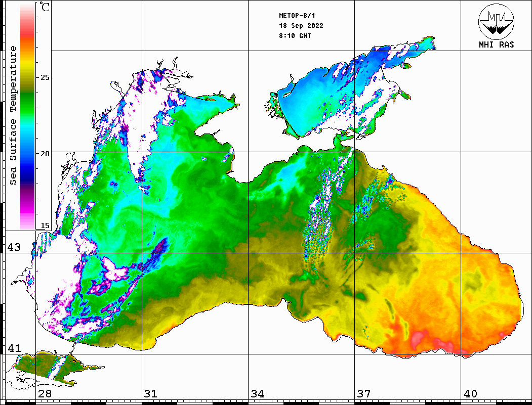
Task: Click longitude label 34
Action: [x=257, y=393]
